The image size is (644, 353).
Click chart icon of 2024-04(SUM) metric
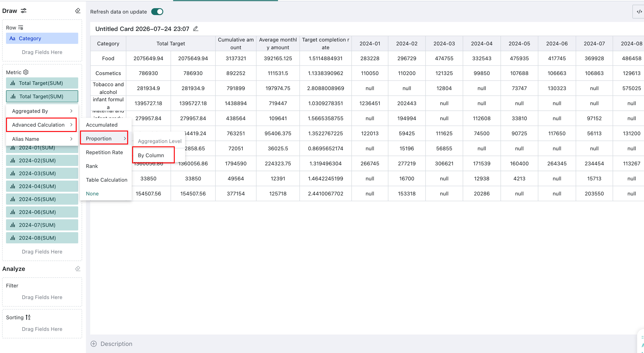tap(12, 186)
